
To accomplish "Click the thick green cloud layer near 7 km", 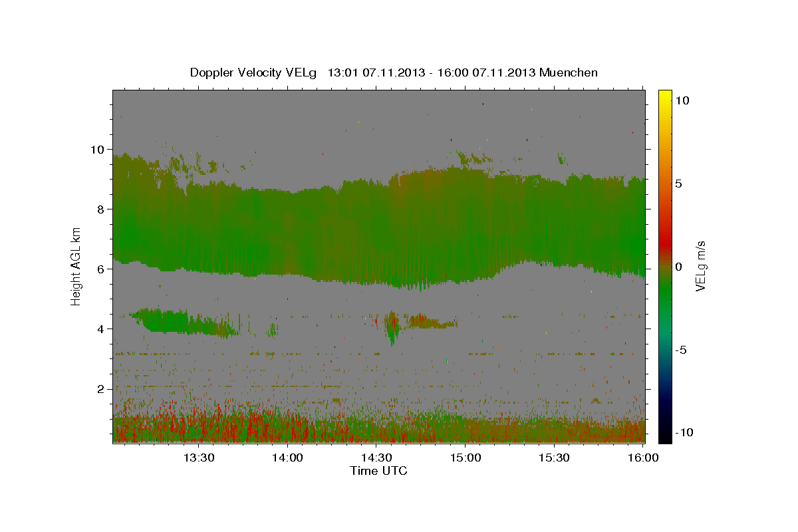I will tap(378, 229).
